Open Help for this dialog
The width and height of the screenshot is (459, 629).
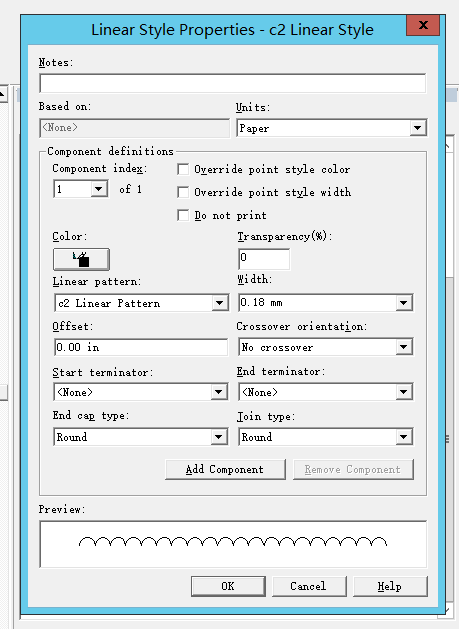click(x=390, y=586)
